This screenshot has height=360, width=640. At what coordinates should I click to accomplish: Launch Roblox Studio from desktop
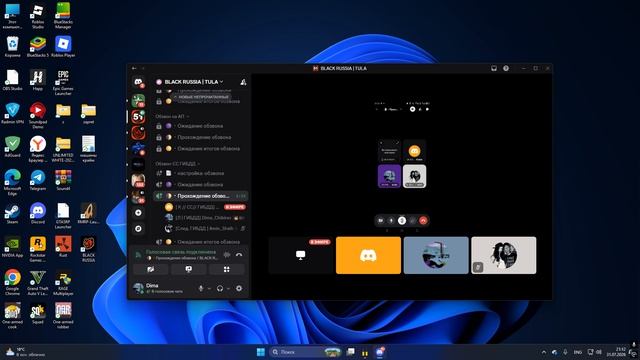click(38, 16)
